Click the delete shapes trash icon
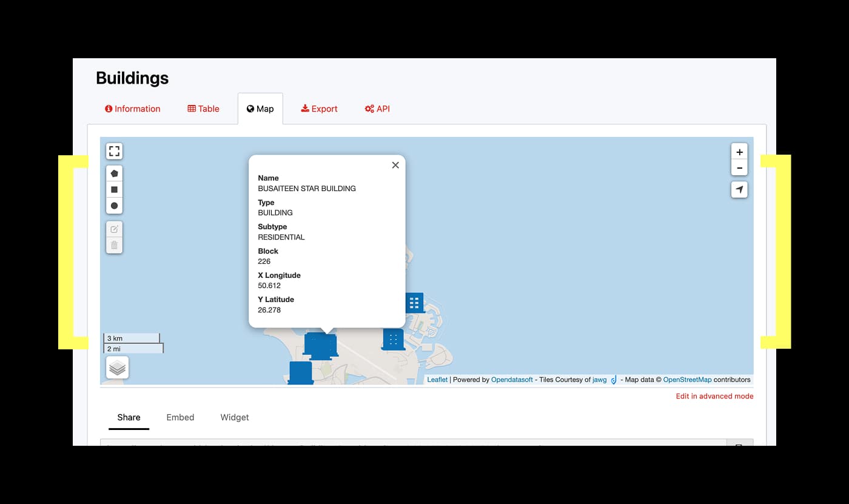 click(x=114, y=246)
